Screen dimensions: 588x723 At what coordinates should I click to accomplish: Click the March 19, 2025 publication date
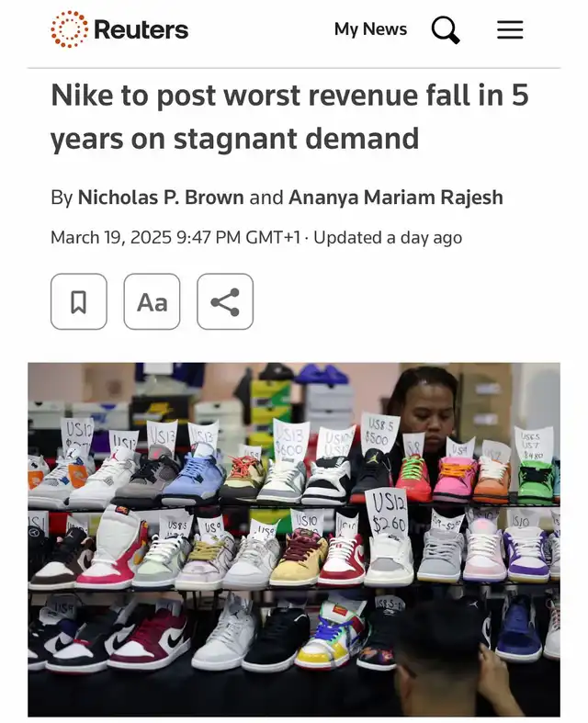click(x=111, y=238)
